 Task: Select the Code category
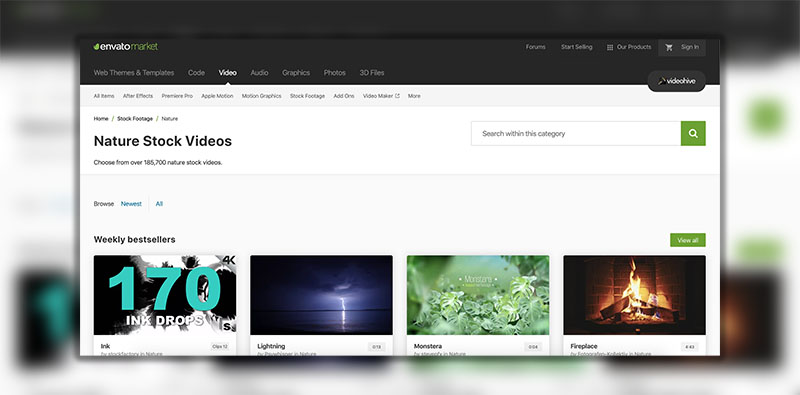click(x=196, y=72)
